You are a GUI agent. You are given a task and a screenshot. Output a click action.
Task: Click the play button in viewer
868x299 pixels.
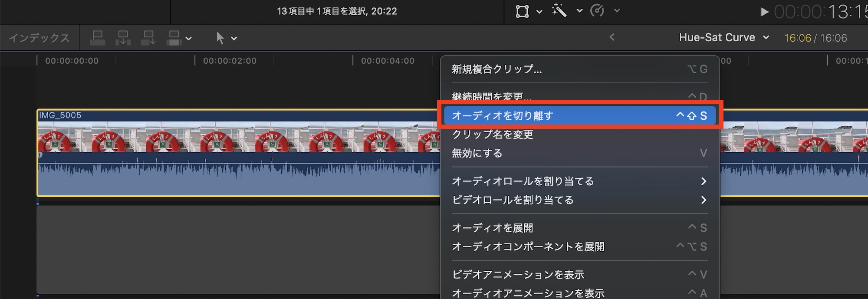[765, 12]
